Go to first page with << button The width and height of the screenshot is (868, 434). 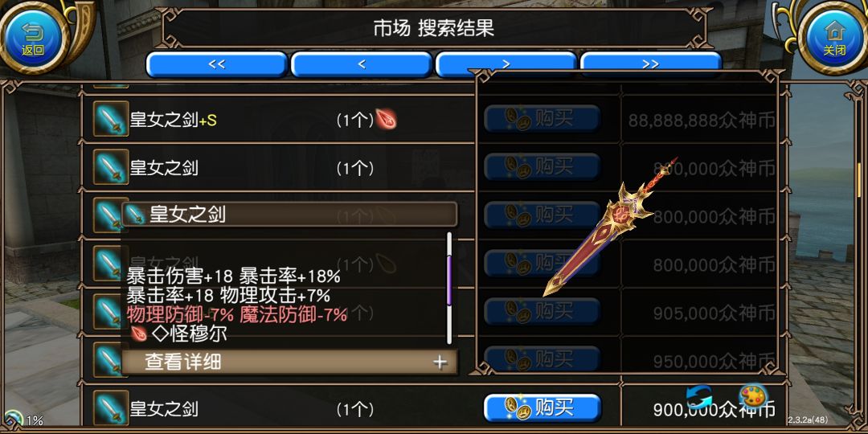217,64
